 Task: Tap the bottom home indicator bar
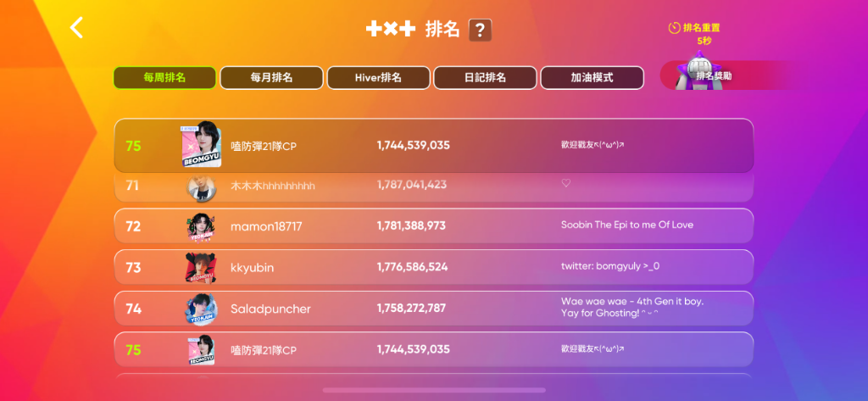[434, 390]
